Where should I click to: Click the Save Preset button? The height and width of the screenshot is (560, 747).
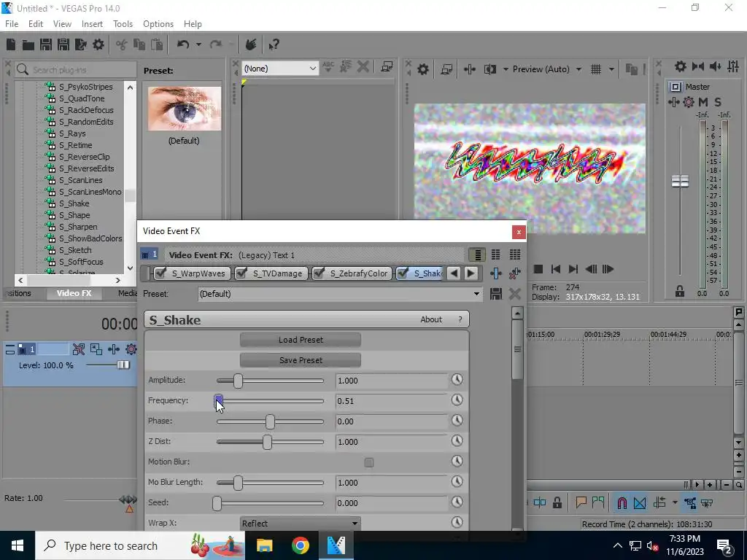301,360
